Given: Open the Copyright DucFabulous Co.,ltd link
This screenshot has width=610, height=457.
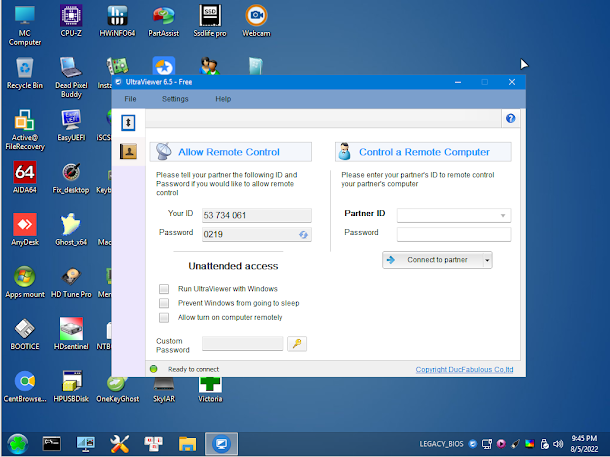Looking at the screenshot, I should (464, 369).
